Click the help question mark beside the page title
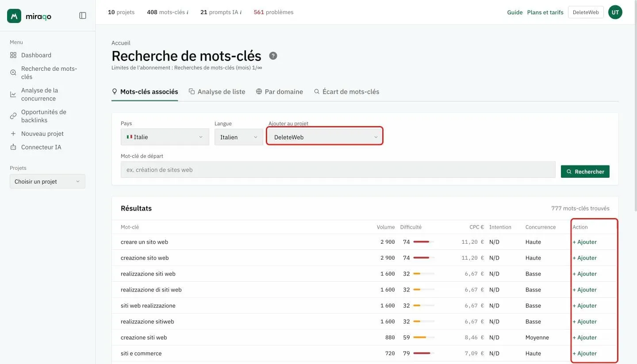637x364 pixels. [x=273, y=56]
